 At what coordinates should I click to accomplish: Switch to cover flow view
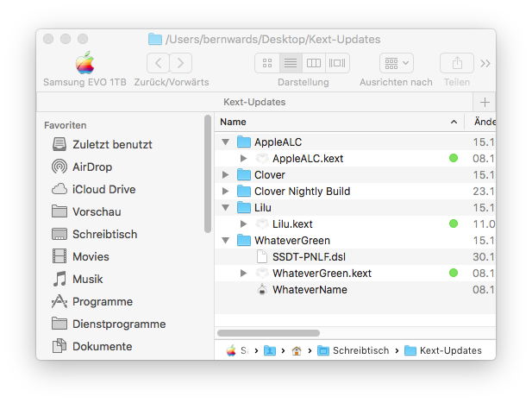click(337, 63)
